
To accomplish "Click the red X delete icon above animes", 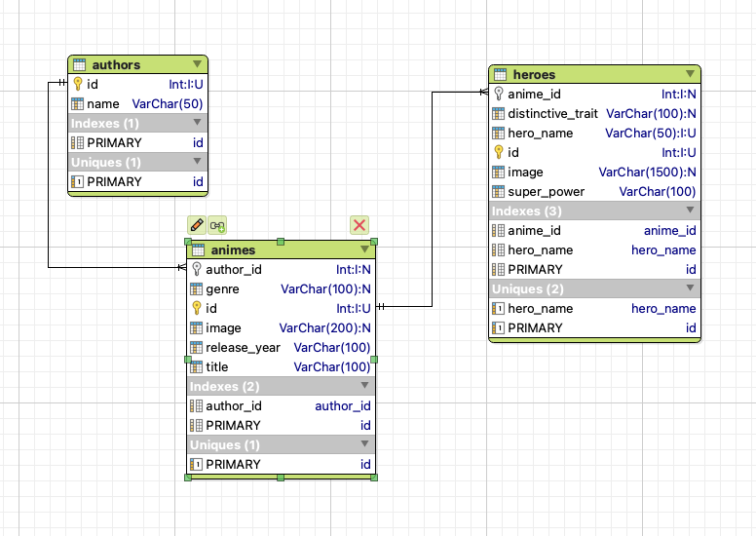I will (359, 225).
